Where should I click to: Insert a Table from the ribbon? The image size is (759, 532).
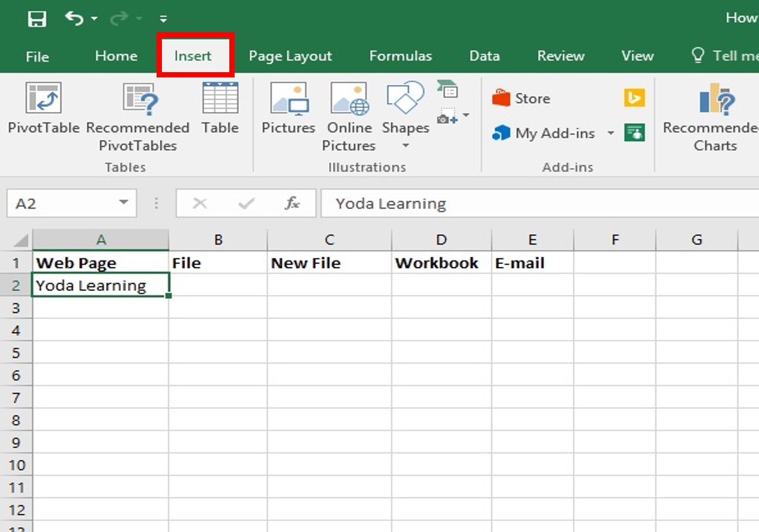click(x=220, y=109)
